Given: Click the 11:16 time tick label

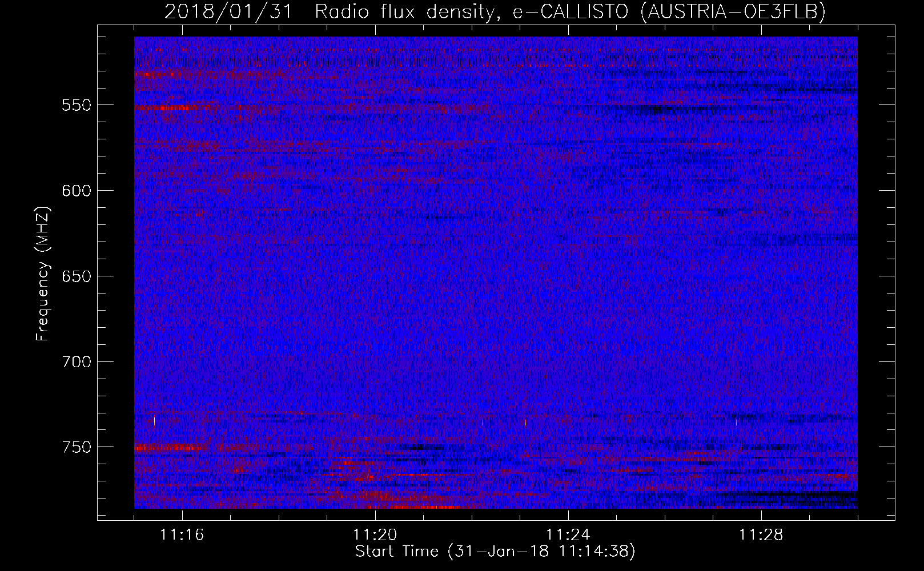Looking at the screenshot, I should (182, 535).
